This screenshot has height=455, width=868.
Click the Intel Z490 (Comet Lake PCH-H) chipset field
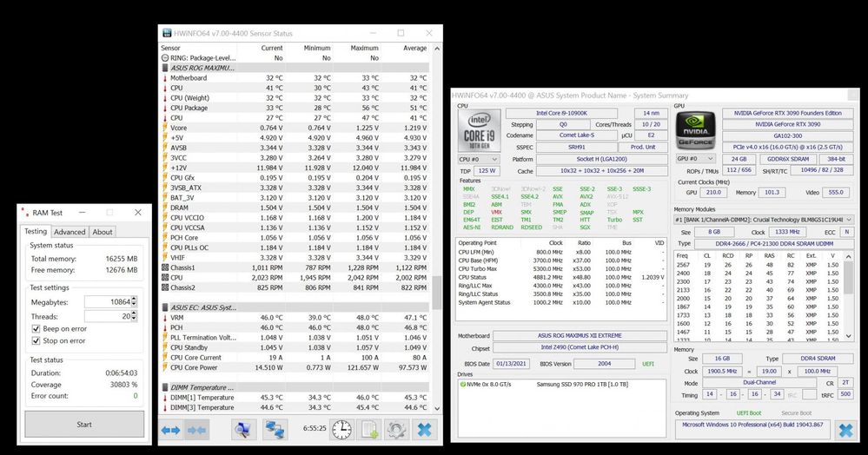580,347
